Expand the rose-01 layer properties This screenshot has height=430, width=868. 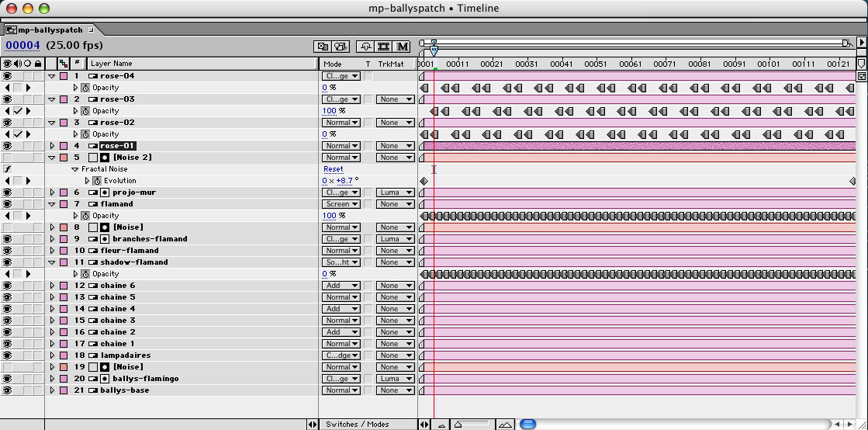point(53,146)
